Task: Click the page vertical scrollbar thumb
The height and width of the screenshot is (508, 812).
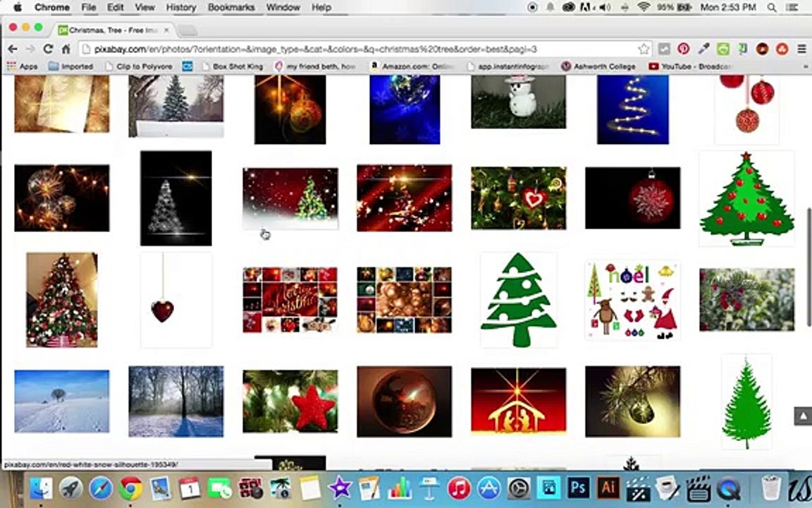Action: click(809, 267)
